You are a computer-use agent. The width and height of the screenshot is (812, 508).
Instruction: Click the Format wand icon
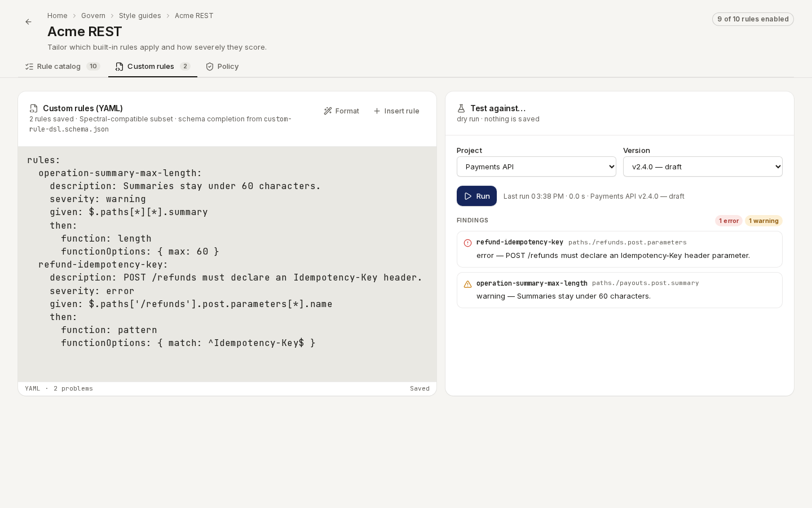click(x=328, y=111)
